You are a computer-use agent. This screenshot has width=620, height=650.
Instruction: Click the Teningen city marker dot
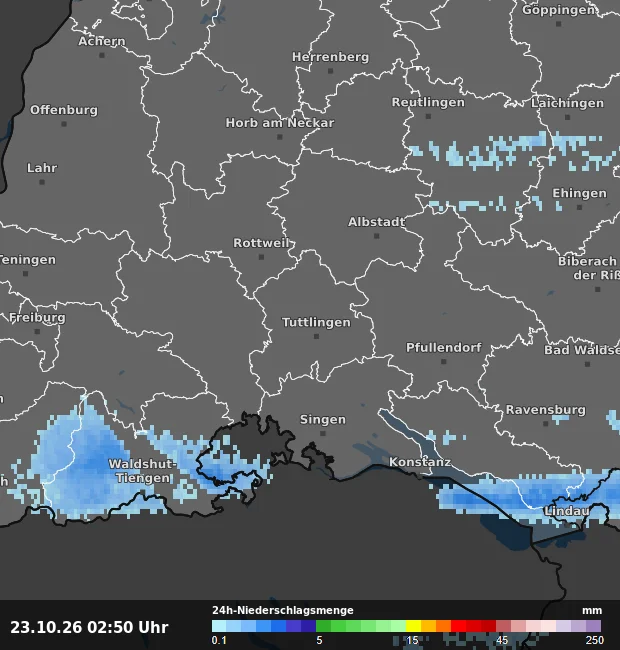click(25, 274)
